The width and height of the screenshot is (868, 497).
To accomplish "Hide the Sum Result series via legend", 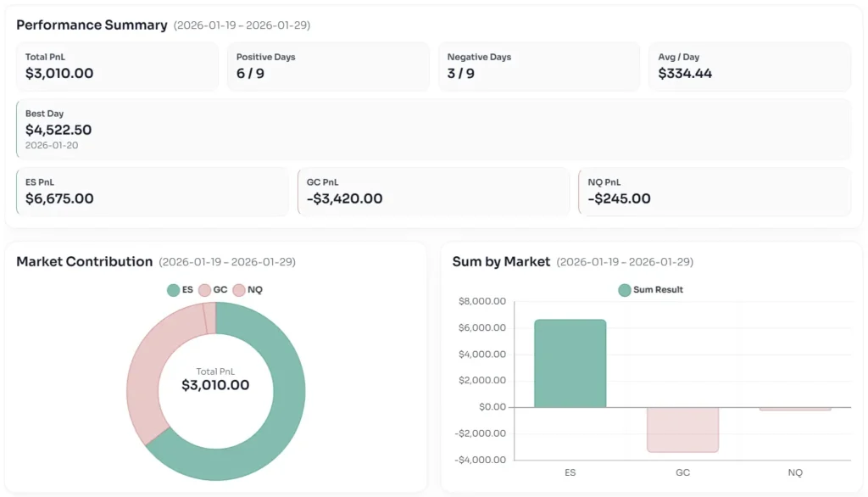I will click(x=650, y=290).
